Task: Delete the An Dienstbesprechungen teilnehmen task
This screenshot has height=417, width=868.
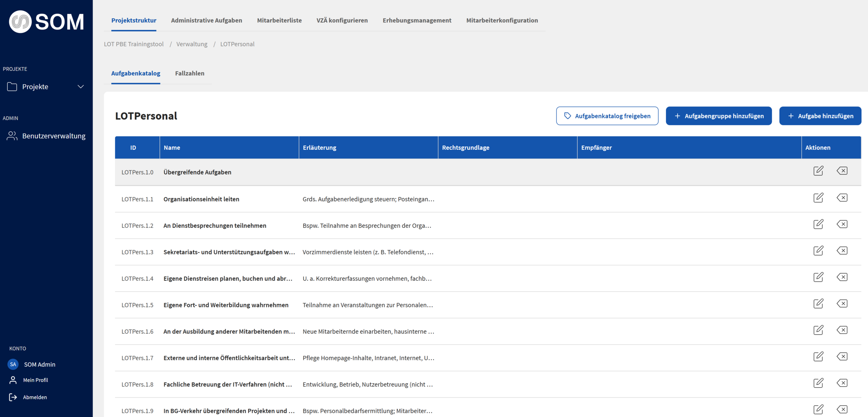Action: 842,224
